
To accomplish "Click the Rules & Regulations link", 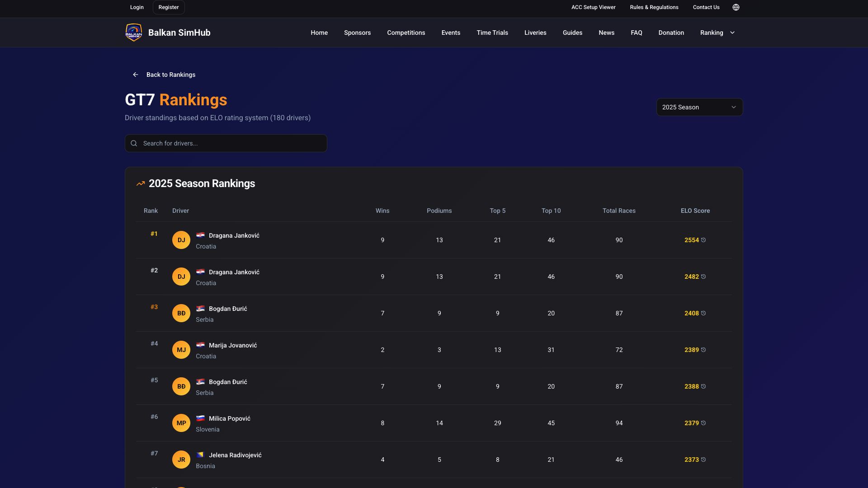I will point(654,7).
